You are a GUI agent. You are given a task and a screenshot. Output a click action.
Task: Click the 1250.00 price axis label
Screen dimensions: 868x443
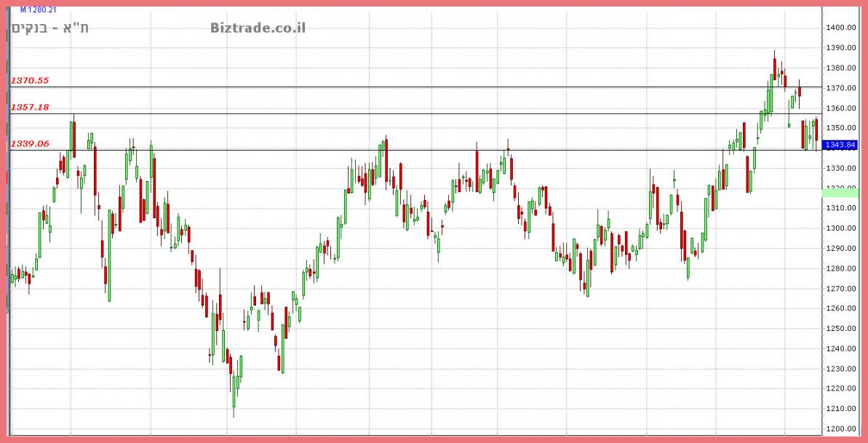click(x=840, y=329)
